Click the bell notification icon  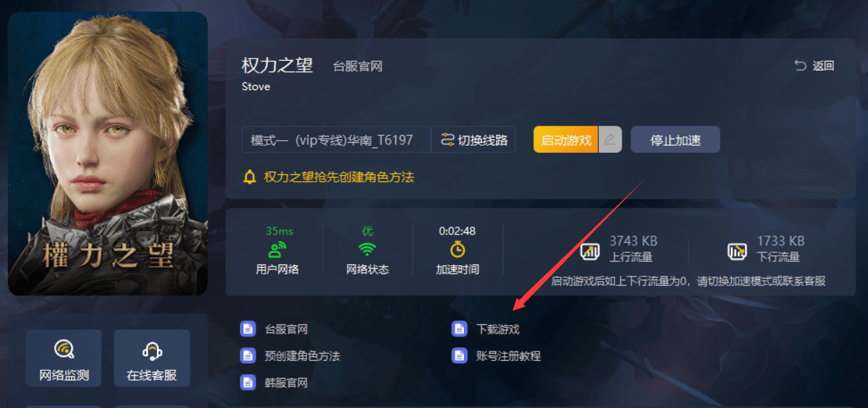point(250,176)
